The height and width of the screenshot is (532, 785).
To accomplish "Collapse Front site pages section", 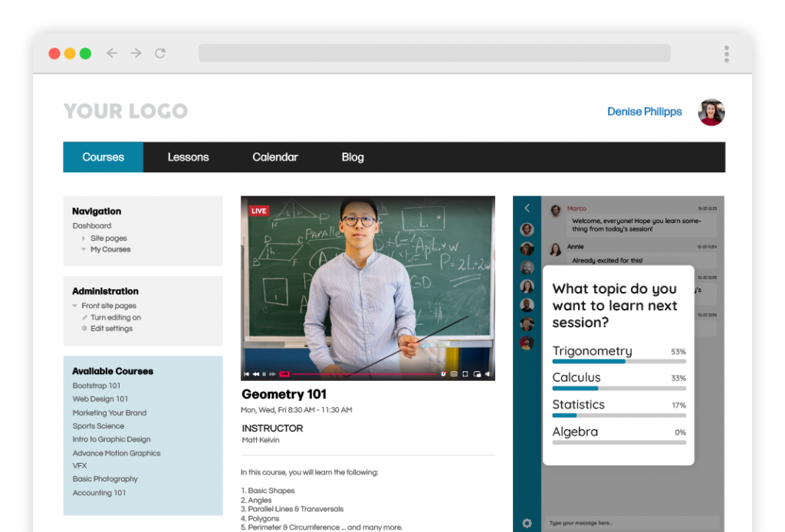I will pos(75,306).
